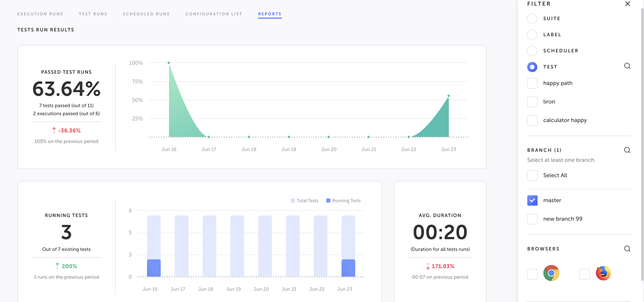Uncheck the master branch checkbox
The image size is (644, 302).
click(532, 201)
